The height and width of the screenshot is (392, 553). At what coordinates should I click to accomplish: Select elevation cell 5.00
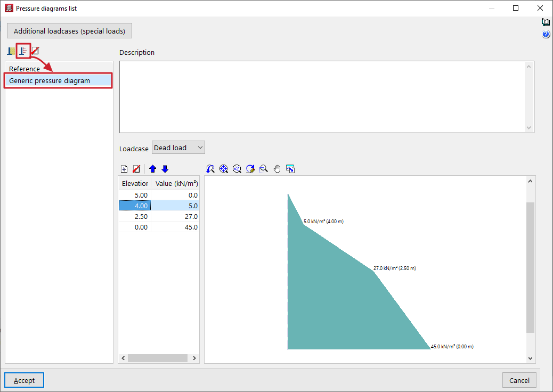pyautogui.click(x=135, y=195)
